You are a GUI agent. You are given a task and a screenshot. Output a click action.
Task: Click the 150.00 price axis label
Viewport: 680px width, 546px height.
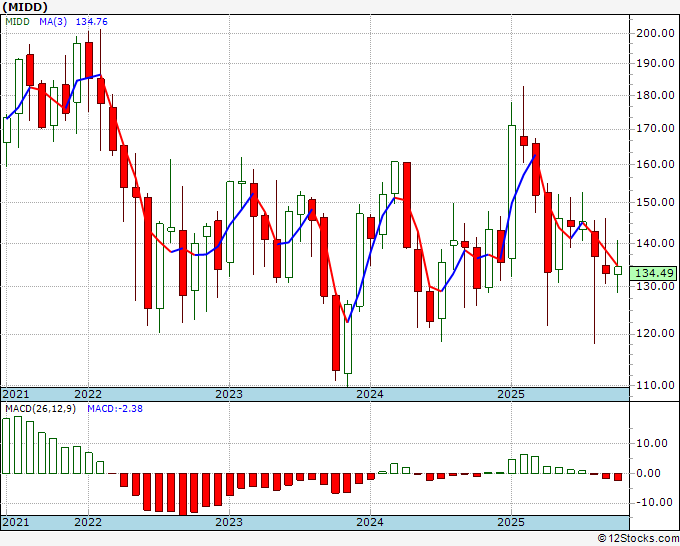coord(655,202)
